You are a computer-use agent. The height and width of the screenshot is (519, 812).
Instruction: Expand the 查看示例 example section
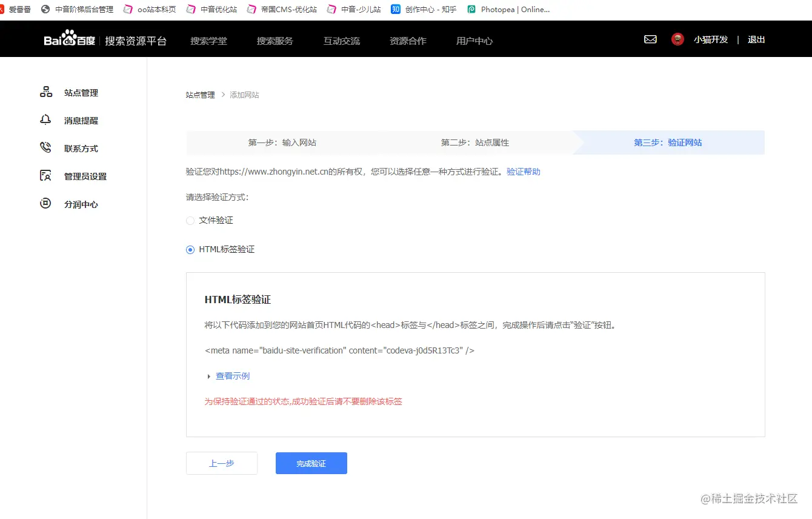232,376
